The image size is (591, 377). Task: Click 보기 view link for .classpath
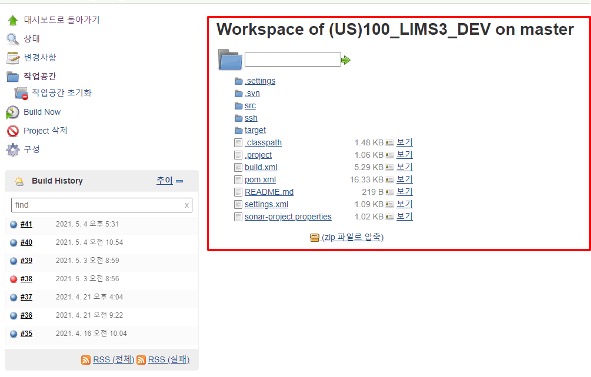(404, 142)
